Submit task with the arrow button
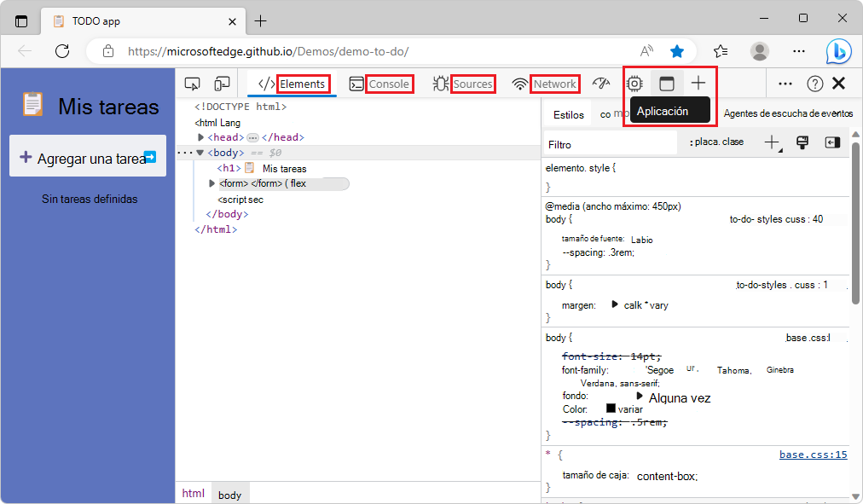 150,157
